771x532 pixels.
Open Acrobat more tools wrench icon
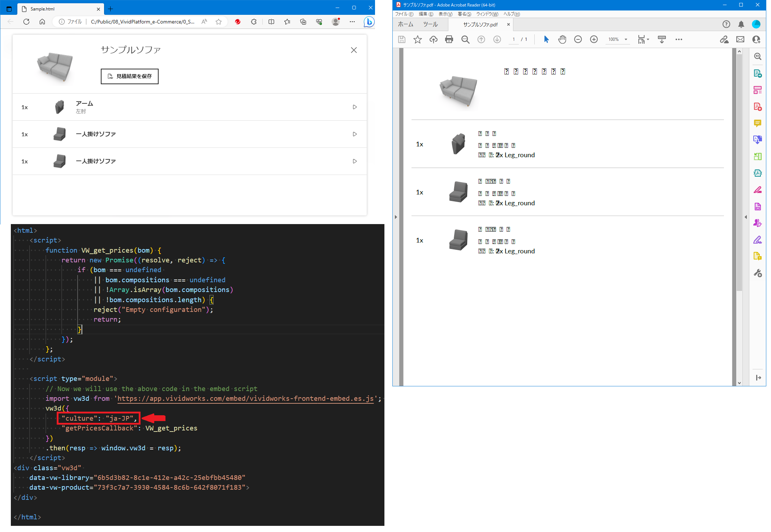758,273
